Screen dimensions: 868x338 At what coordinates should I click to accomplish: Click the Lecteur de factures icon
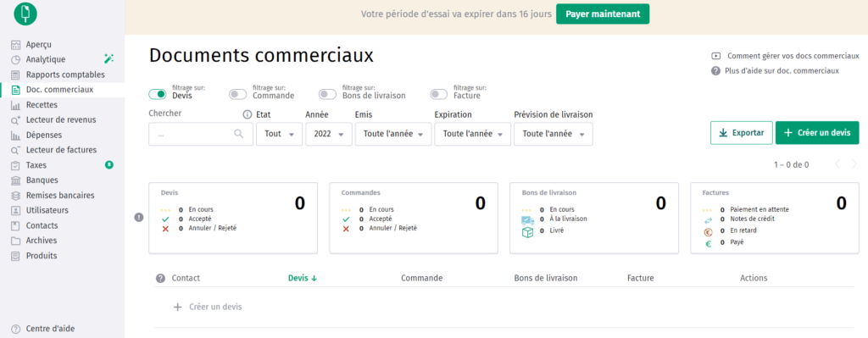pos(15,150)
